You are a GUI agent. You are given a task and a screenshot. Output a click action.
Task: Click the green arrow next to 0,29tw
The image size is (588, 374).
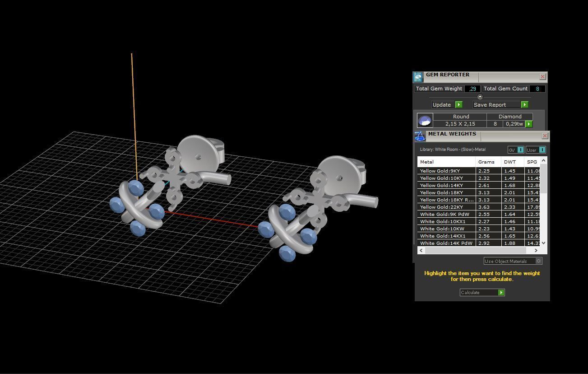529,124
